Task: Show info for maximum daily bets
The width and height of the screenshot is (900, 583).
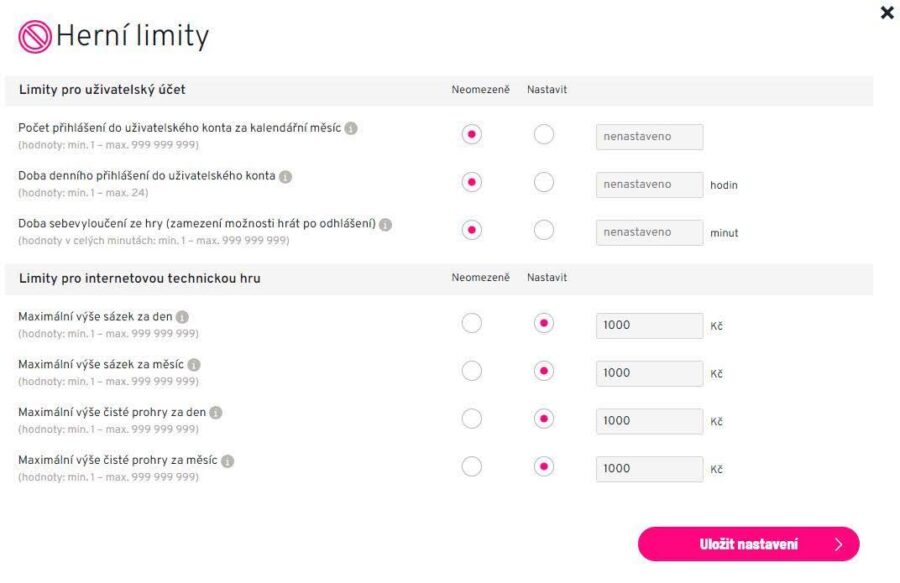Action: click(x=182, y=317)
